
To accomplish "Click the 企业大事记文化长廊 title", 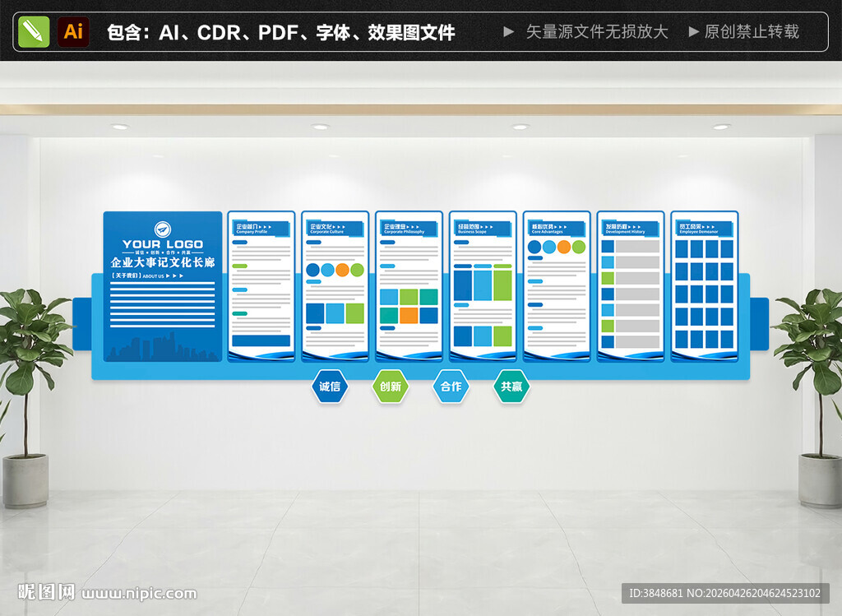I will 163,262.
